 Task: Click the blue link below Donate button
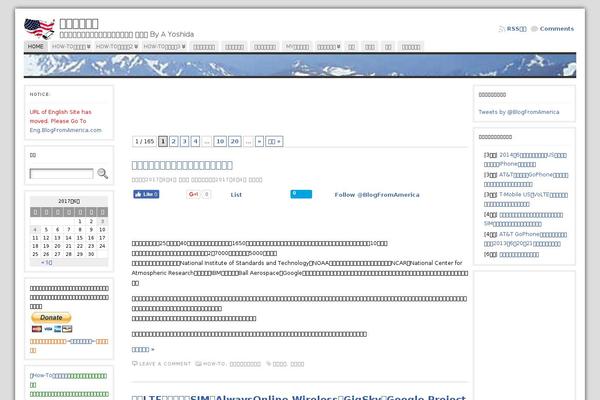(81, 341)
